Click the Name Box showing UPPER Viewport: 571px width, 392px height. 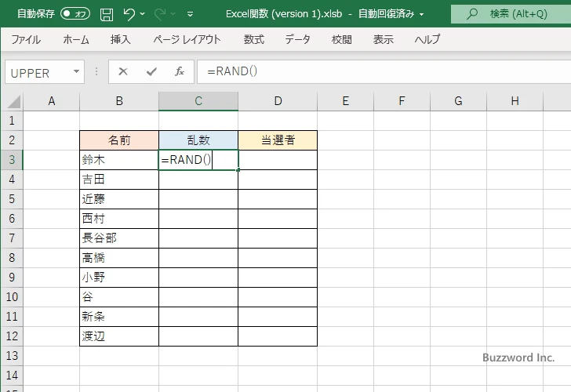tap(45, 72)
